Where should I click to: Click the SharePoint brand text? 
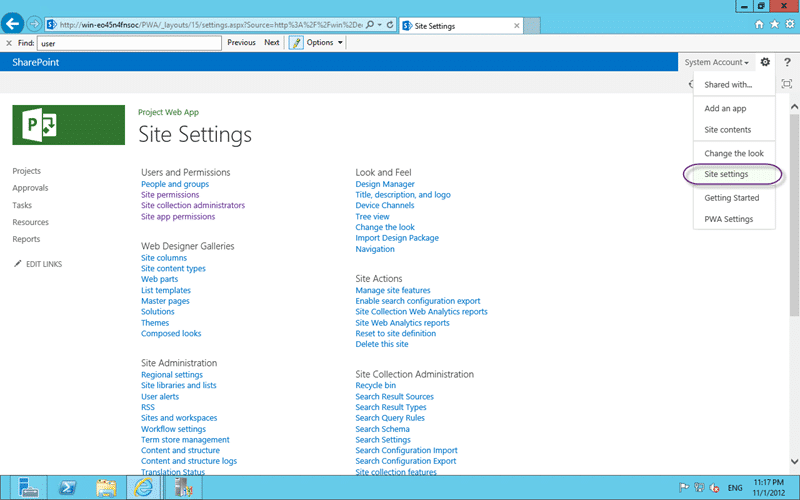(x=36, y=62)
